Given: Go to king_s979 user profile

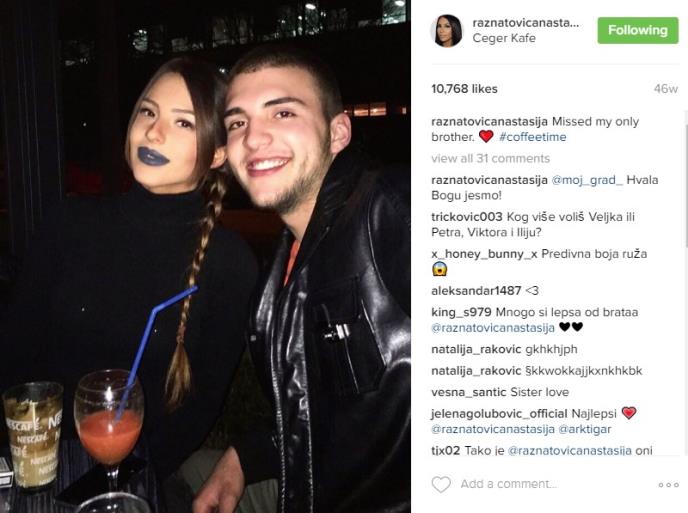Looking at the screenshot, I should [x=461, y=312].
